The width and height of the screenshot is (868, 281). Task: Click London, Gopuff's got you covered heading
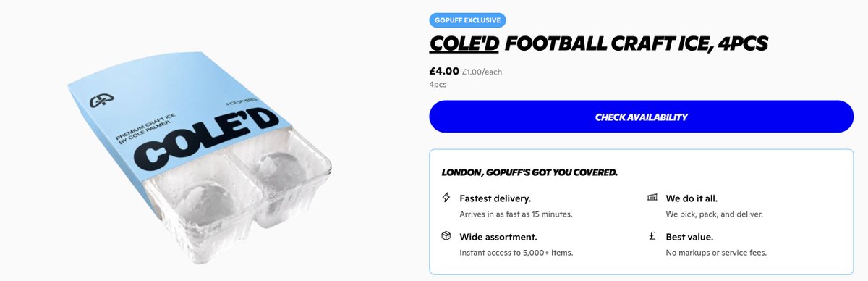[529, 172]
